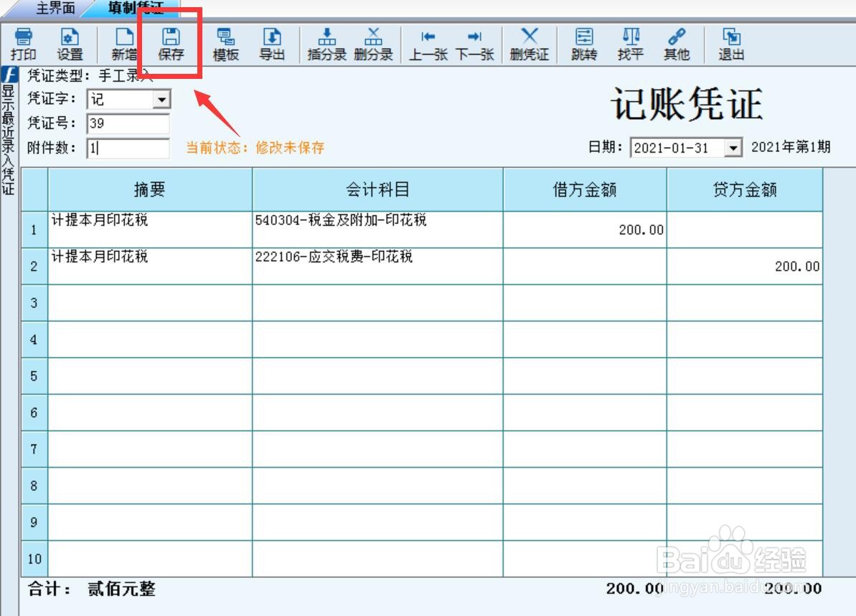Delete an entry row with 删分录
Image resolution: width=856 pixels, height=616 pixels.
point(373,44)
